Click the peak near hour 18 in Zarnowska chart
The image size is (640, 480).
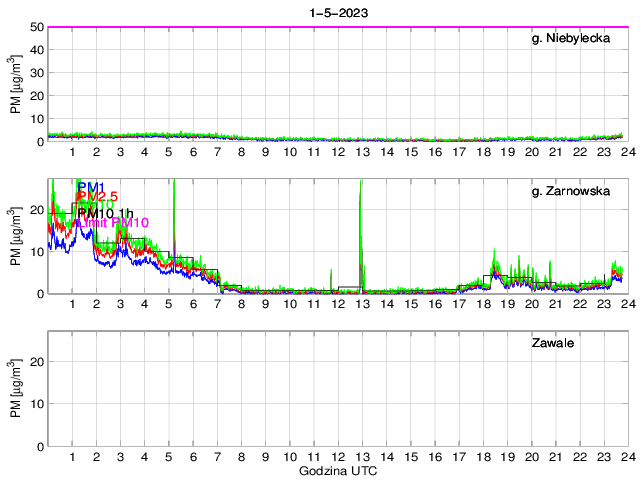(x=495, y=254)
